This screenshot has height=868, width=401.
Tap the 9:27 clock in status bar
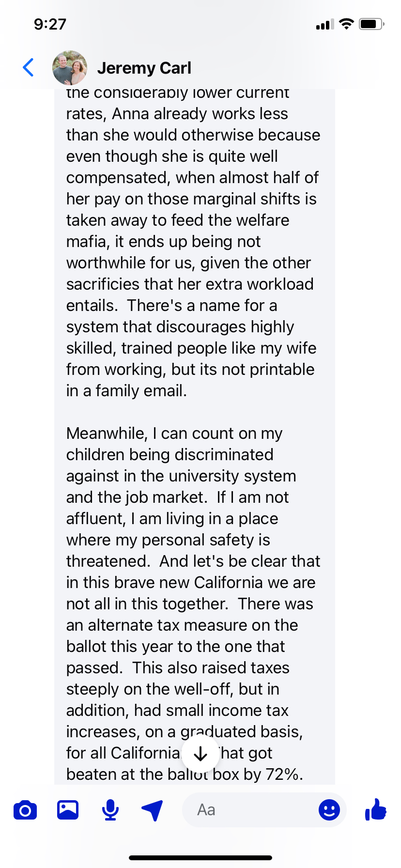pyautogui.click(x=50, y=24)
